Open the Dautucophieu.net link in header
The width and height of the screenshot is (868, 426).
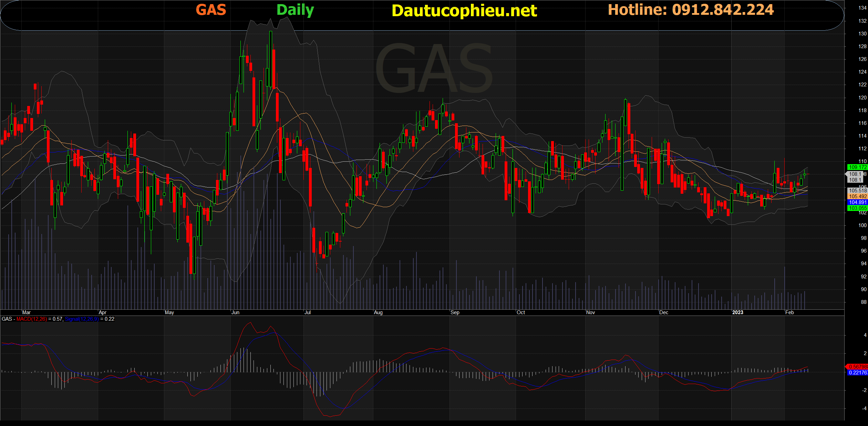[464, 11]
